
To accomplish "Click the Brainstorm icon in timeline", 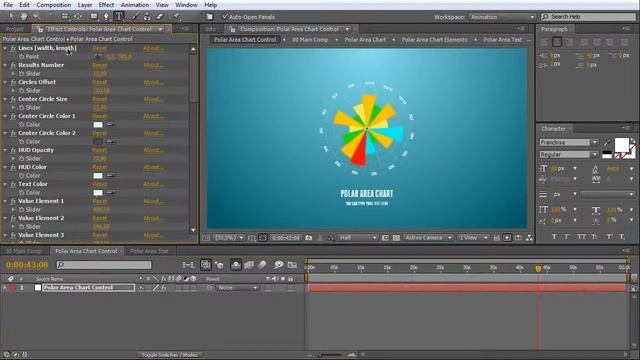I will 279,265.
